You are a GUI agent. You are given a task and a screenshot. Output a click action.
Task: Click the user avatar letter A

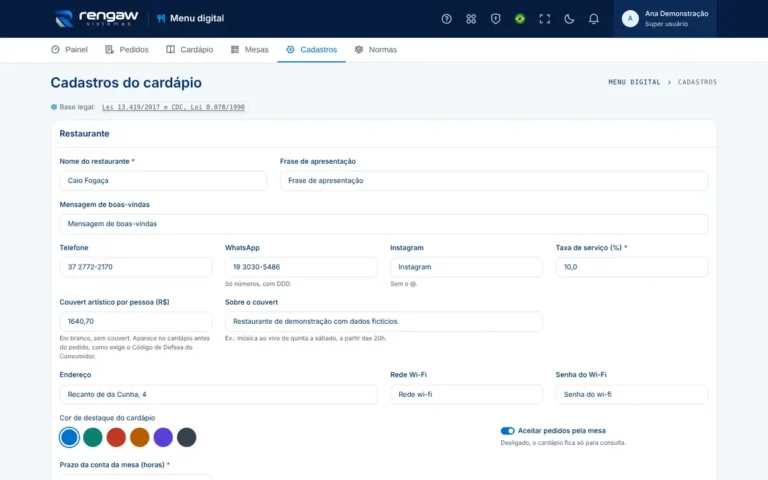(x=630, y=19)
